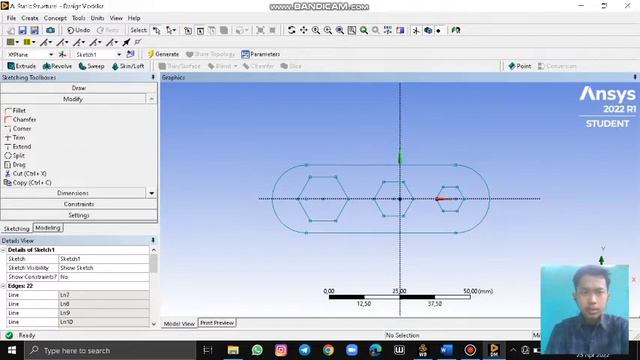Select Copy (Ctrl+C) tool

(28, 182)
